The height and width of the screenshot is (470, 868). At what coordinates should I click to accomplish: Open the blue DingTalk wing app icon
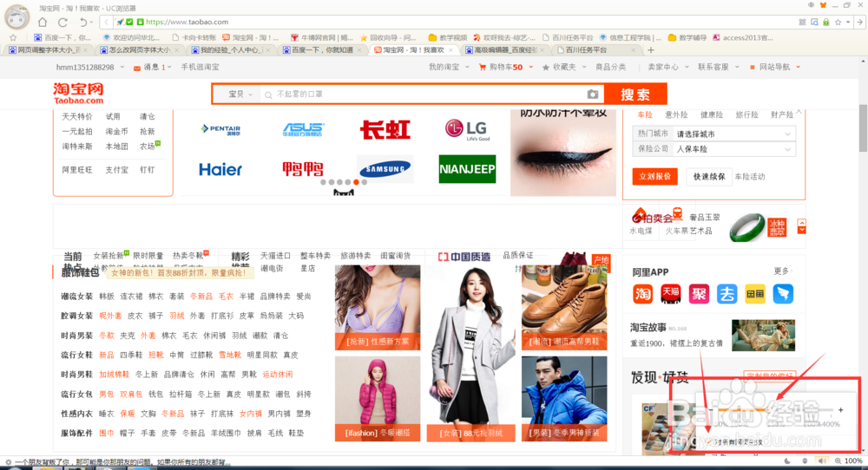tap(783, 294)
